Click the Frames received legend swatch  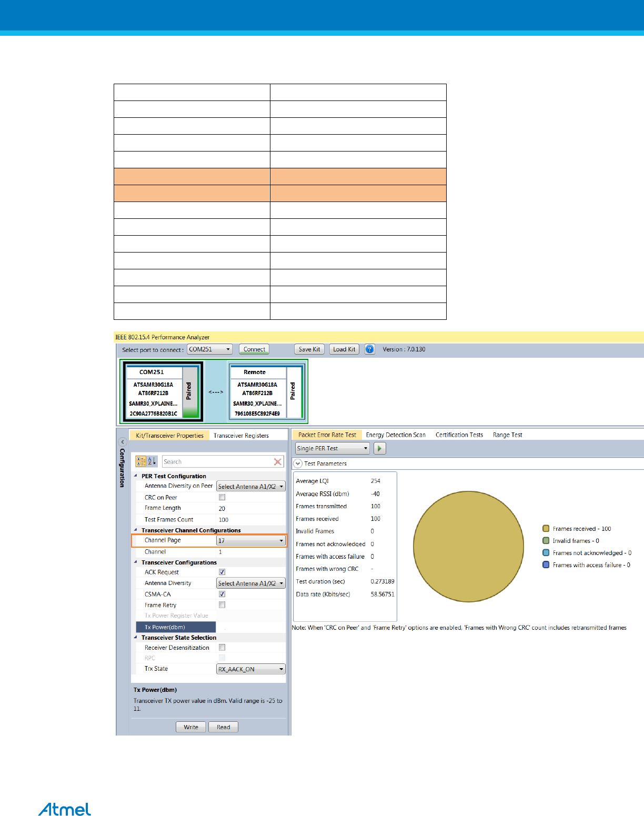point(546,529)
